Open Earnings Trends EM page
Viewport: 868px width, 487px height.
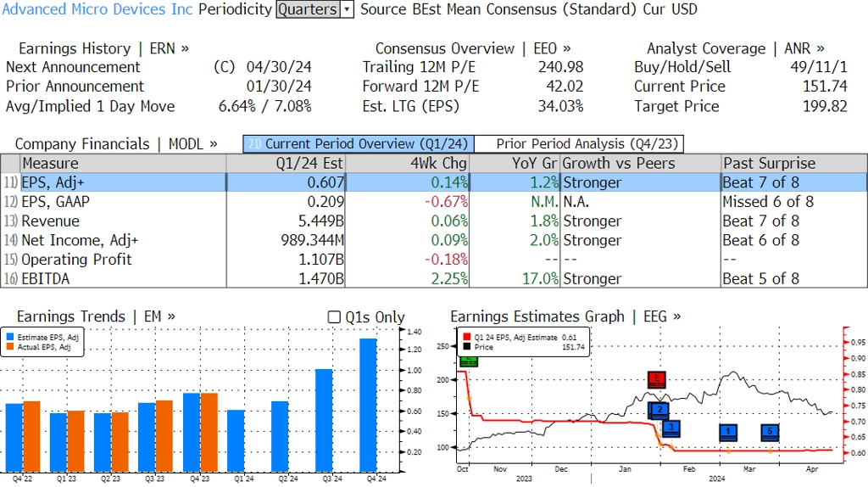[96, 316]
